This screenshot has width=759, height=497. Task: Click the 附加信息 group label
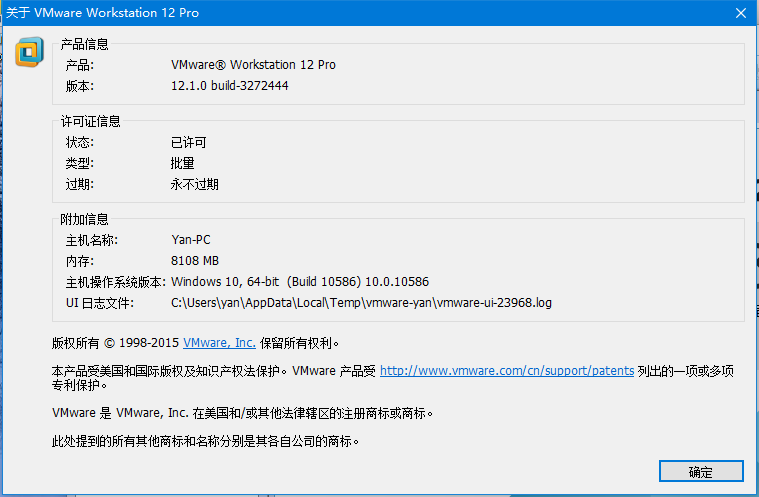[x=84, y=219]
